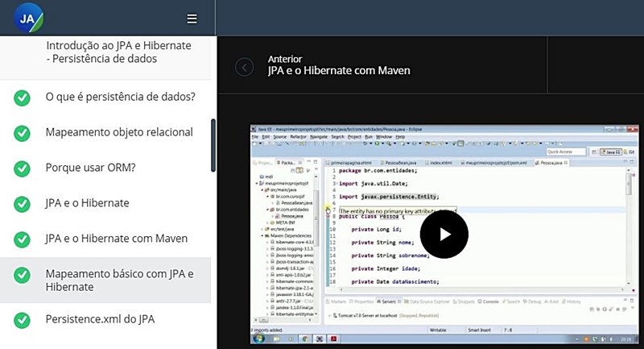This screenshot has height=349, width=644.
Task: Open lesson 'Mapeamento objeto relacional'
Action: coord(119,132)
